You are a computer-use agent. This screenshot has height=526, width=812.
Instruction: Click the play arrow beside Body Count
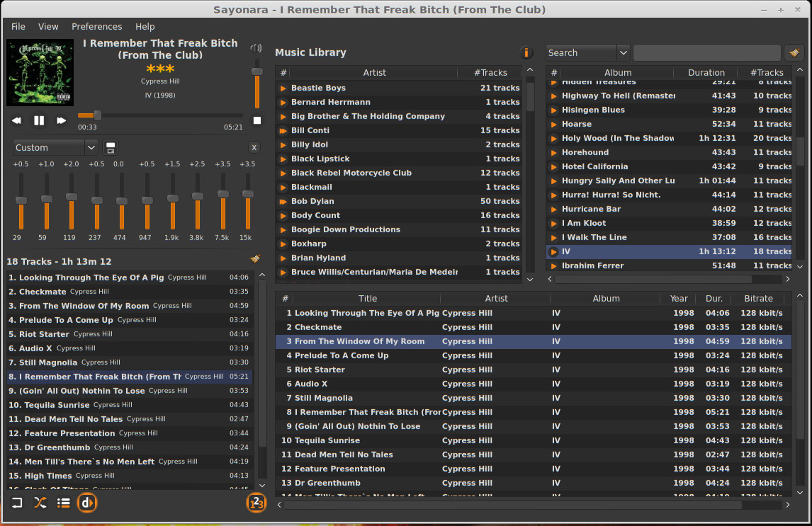pos(283,216)
